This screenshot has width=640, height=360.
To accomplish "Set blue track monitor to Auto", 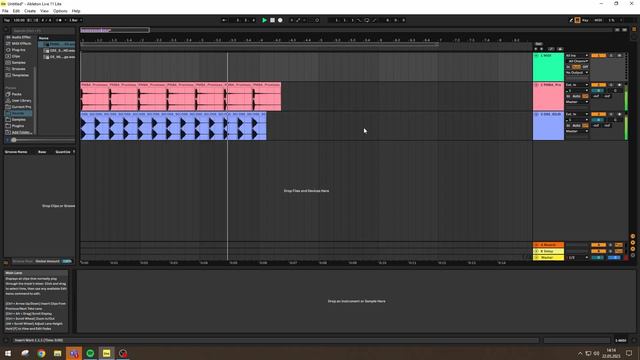I will pos(576,126).
